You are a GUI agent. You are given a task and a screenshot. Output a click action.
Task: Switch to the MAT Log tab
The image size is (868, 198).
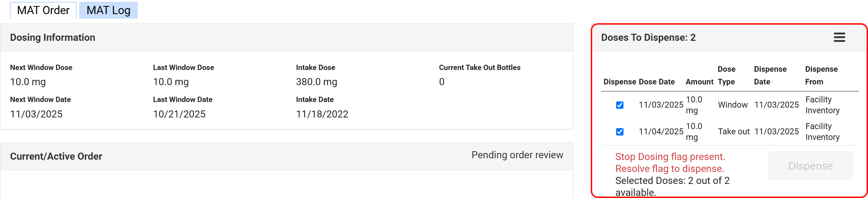tap(108, 10)
